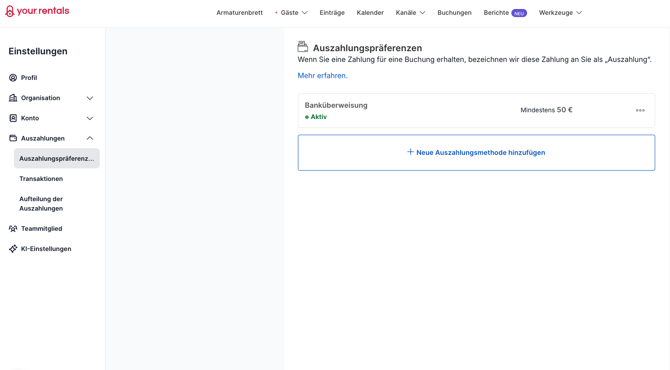Image resolution: width=670 pixels, height=370 pixels.
Task: Click the NEU badge next to Berichte
Action: click(519, 13)
